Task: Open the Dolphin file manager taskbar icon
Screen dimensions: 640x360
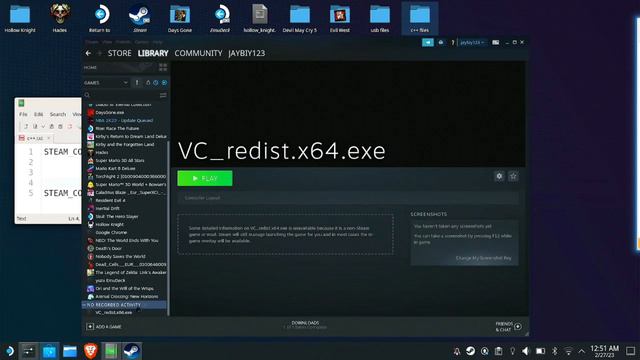Action: click(x=70, y=351)
